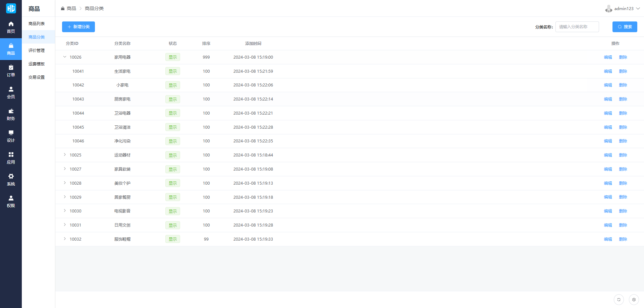
Task: Open 运费模板 submenu item
Action: click(x=37, y=64)
